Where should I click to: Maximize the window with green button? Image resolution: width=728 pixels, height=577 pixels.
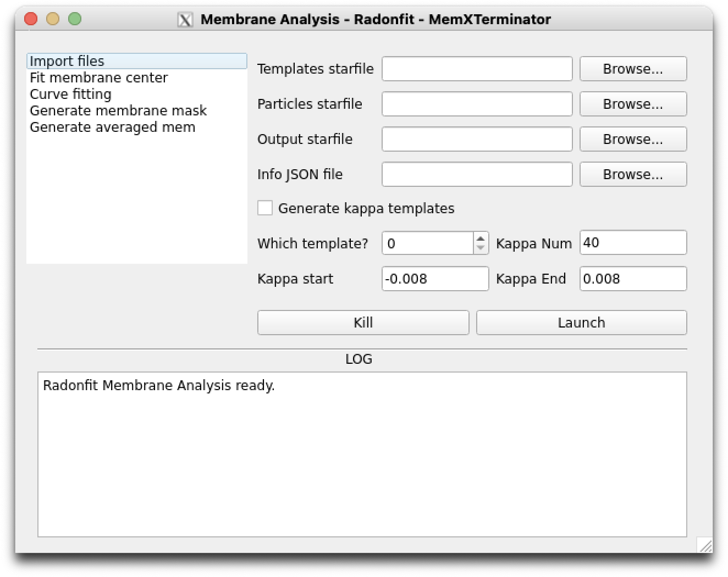[75, 19]
